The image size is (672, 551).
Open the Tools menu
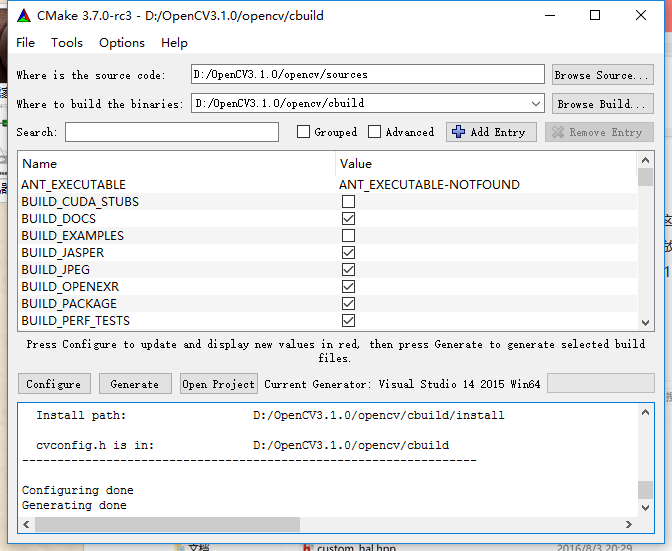click(x=67, y=43)
